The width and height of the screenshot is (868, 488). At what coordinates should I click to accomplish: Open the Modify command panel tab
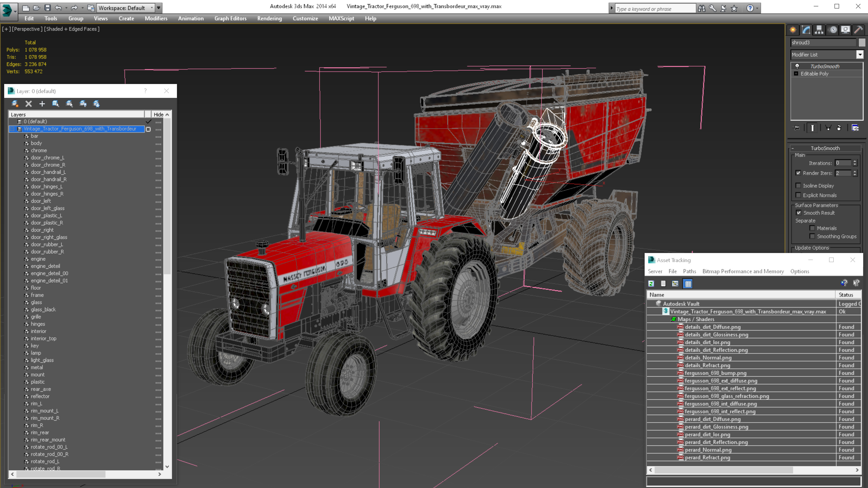click(806, 30)
